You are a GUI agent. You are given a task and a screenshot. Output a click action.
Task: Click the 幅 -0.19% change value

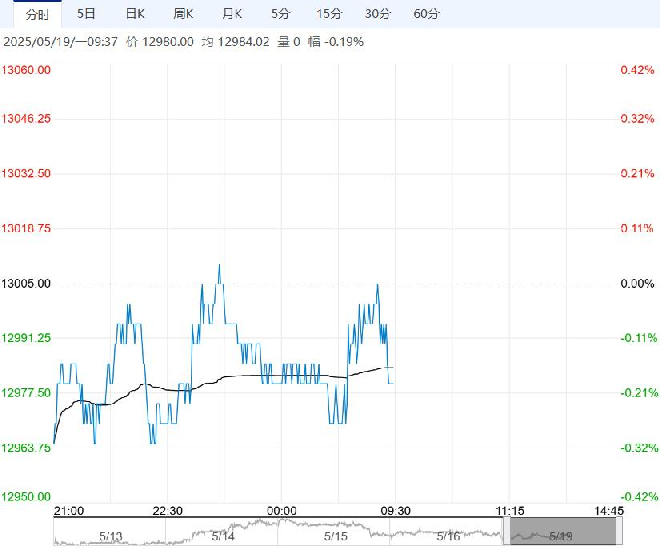tap(335, 42)
